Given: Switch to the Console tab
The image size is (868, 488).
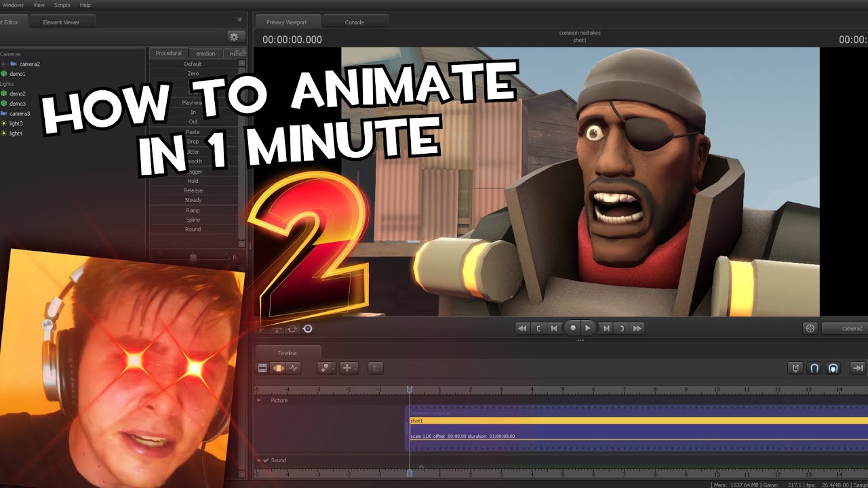Looking at the screenshot, I should tap(354, 22).
